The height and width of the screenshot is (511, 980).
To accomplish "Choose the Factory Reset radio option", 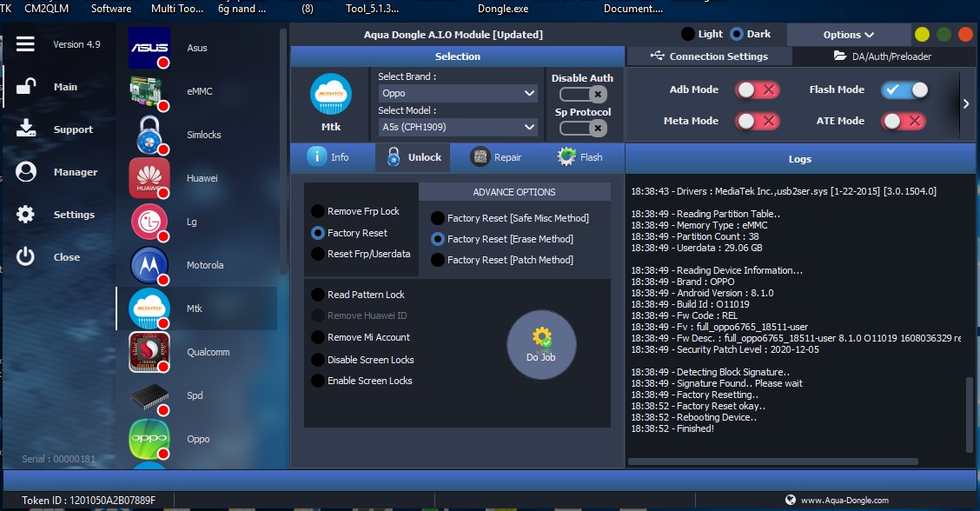I will click(349, 233).
